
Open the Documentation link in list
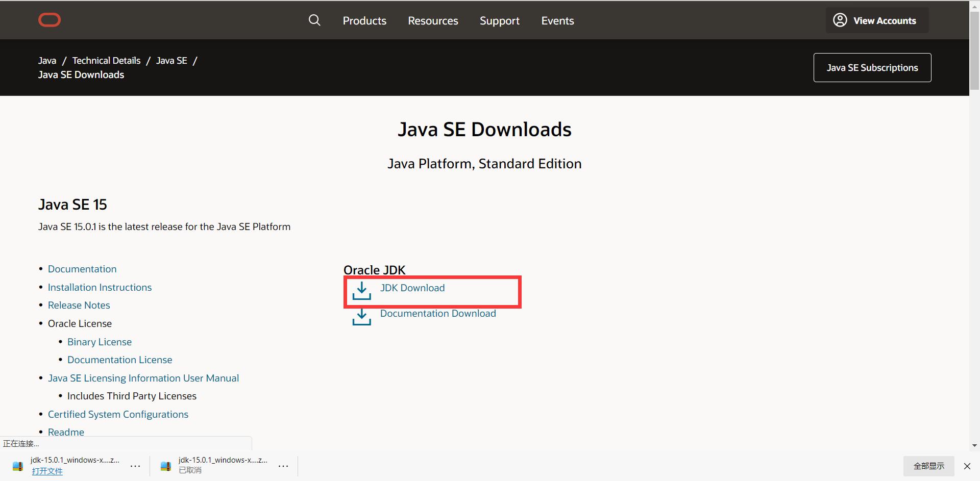pyautogui.click(x=82, y=269)
